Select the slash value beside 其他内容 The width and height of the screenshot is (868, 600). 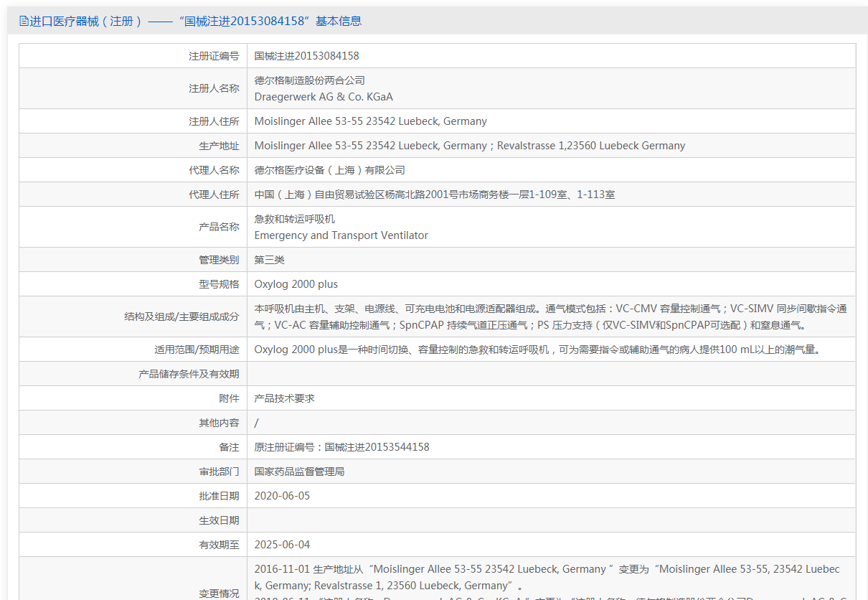click(257, 423)
